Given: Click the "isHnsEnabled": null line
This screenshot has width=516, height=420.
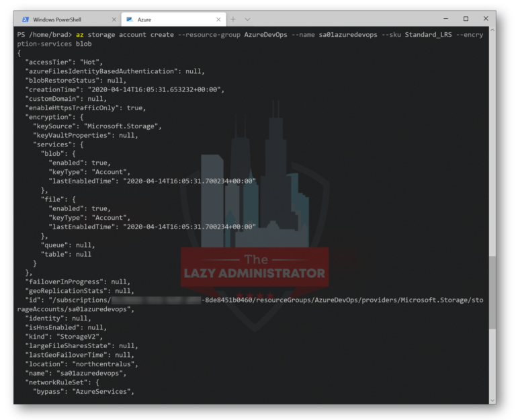Looking at the screenshot, I should [x=66, y=327].
